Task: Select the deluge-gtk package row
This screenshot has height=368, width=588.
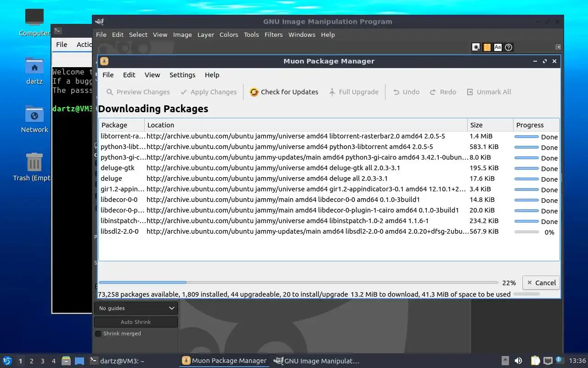Action: 329,168
